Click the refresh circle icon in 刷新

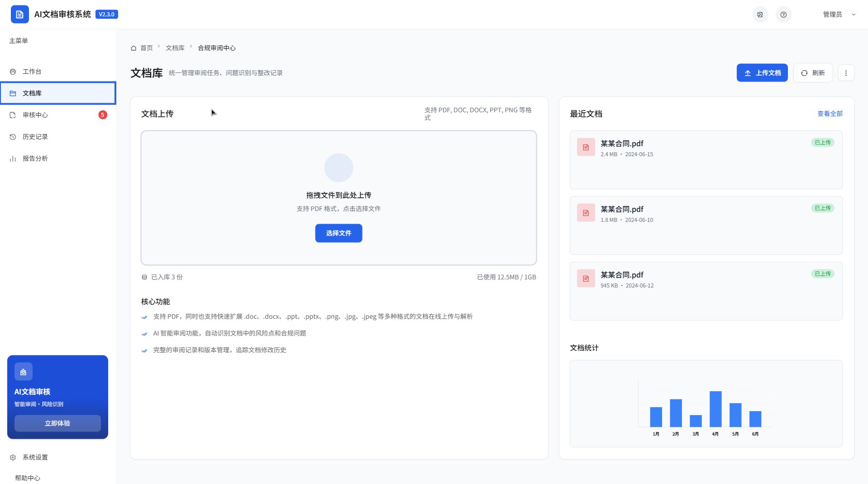coord(804,73)
